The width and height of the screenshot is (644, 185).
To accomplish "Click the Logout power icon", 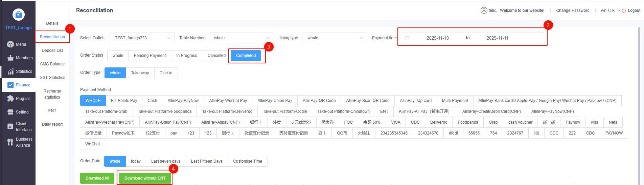I will click(x=624, y=11).
